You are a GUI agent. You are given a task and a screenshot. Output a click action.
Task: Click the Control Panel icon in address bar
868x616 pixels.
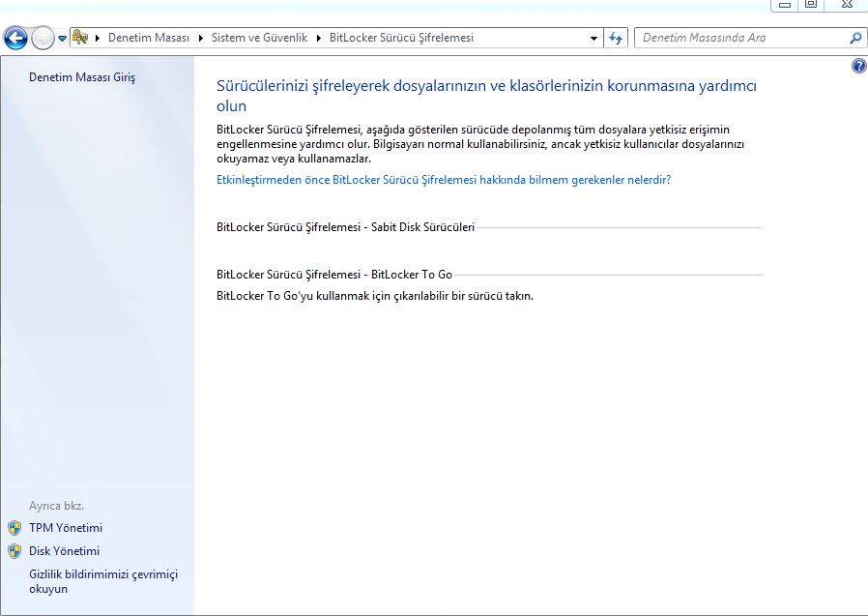click(x=80, y=38)
